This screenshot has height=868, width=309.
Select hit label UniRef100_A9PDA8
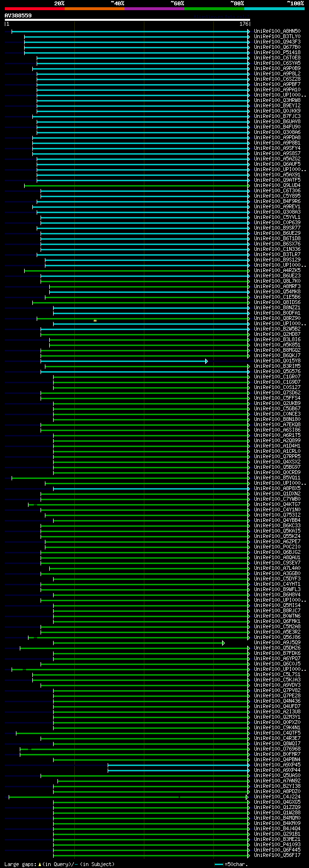pyautogui.click(x=277, y=138)
